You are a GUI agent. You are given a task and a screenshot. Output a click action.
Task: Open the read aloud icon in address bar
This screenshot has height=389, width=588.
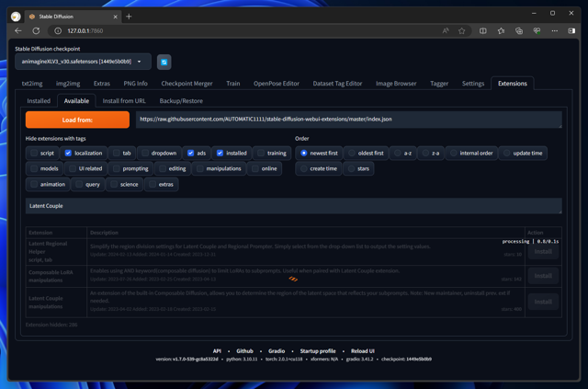click(445, 30)
